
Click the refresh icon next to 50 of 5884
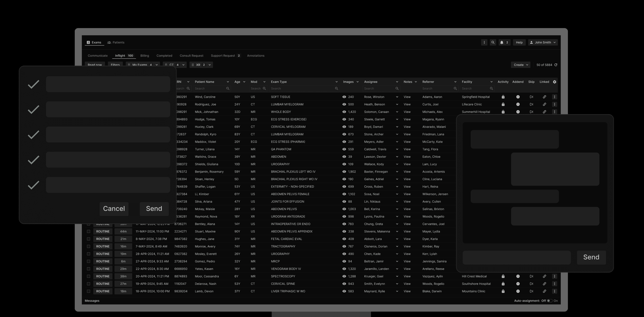[x=556, y=65]
